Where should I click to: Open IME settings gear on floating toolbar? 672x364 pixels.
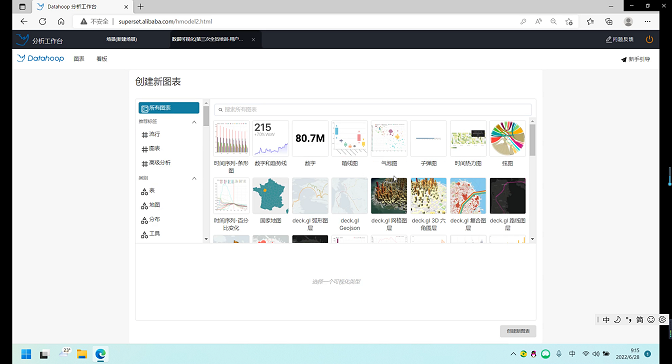(663, 319)
